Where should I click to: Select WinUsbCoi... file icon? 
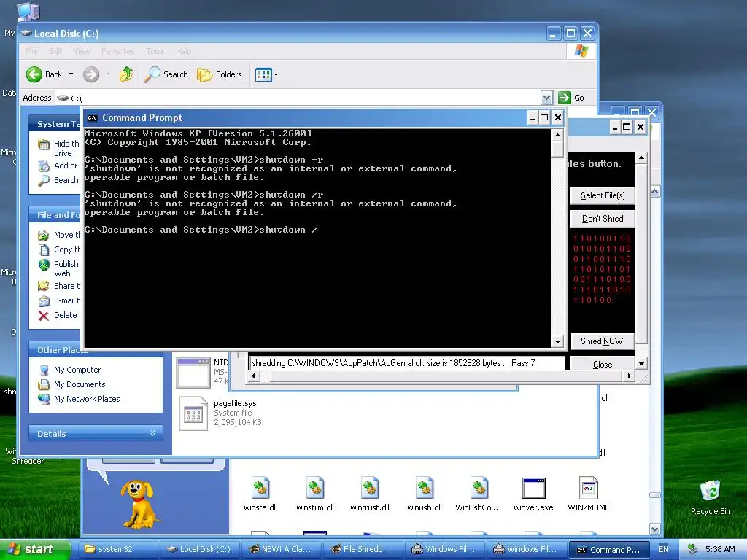click(479, 494)
